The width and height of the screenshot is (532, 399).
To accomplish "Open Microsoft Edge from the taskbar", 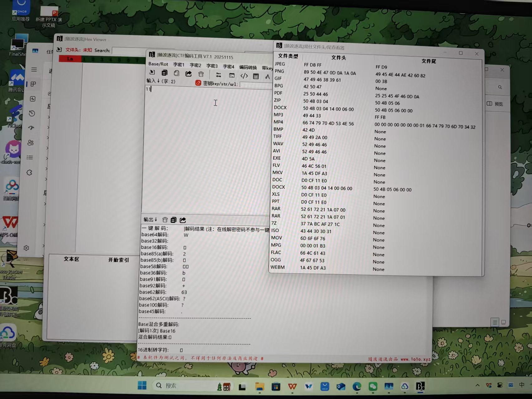I will [357, 387].
